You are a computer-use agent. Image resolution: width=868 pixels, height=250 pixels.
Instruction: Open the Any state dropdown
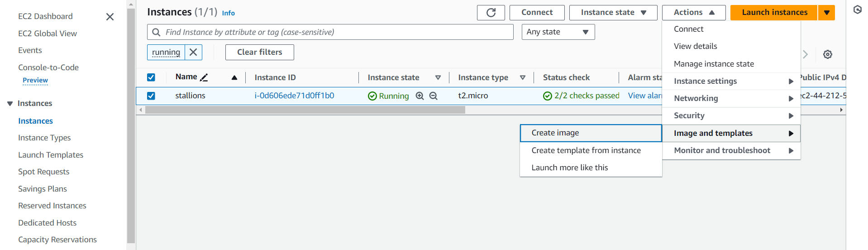pyautogui.click(x=558, y=32)
